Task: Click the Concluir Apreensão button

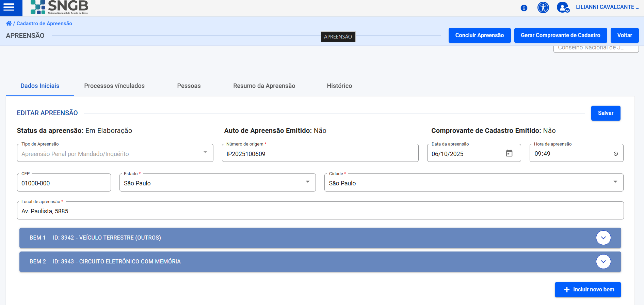Action: (479, 35)
